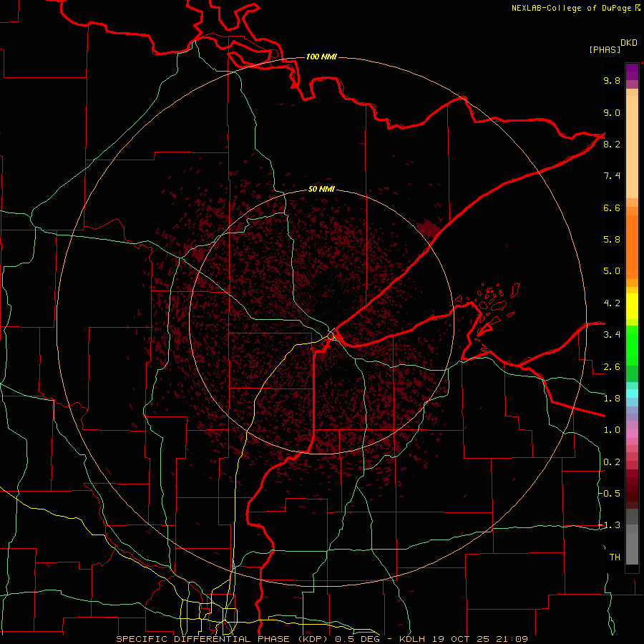Pick the bright green color bar segment

[x=632, y=344]
